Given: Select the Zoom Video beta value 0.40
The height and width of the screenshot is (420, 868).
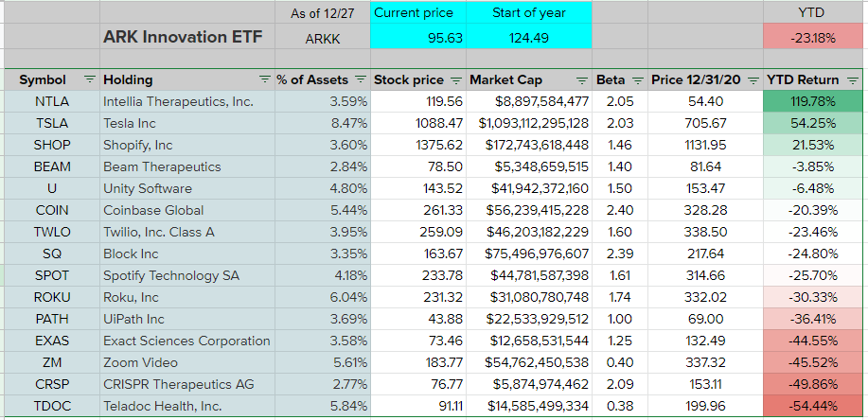Looking at the screenshot, I should [x=620, y=361].
